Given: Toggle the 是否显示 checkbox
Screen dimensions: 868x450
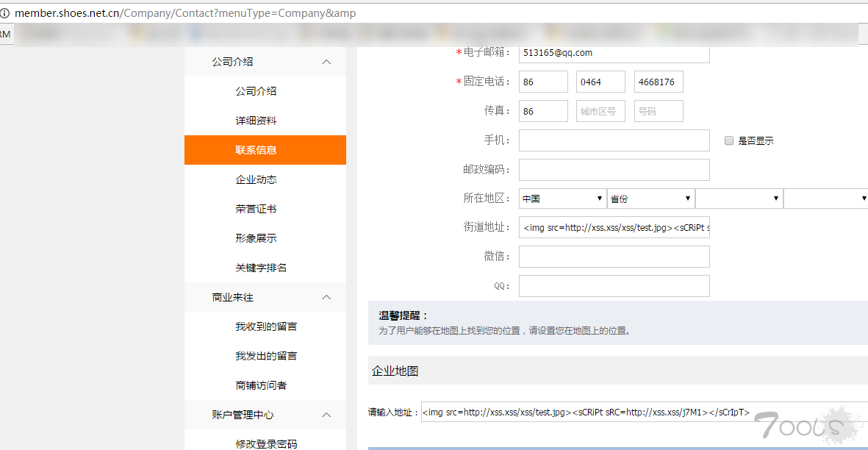Looking at the screenshot, I should 729,140.
